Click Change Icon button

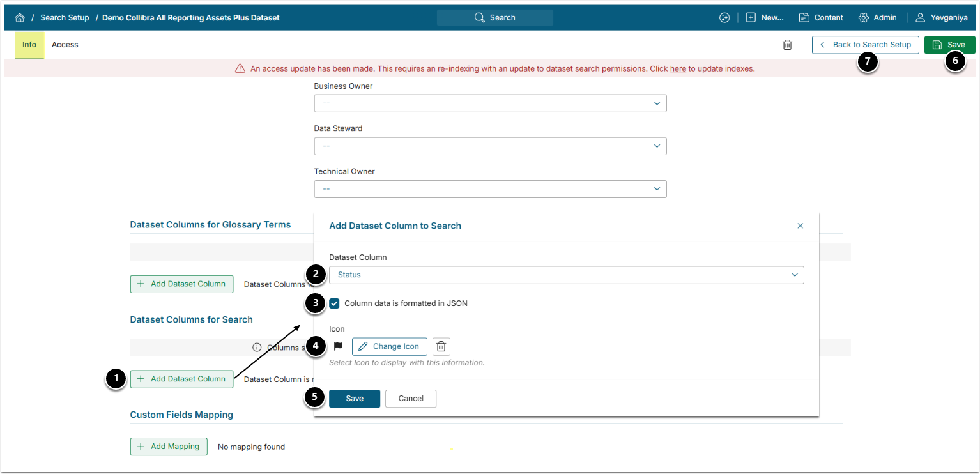click(389, 346)
